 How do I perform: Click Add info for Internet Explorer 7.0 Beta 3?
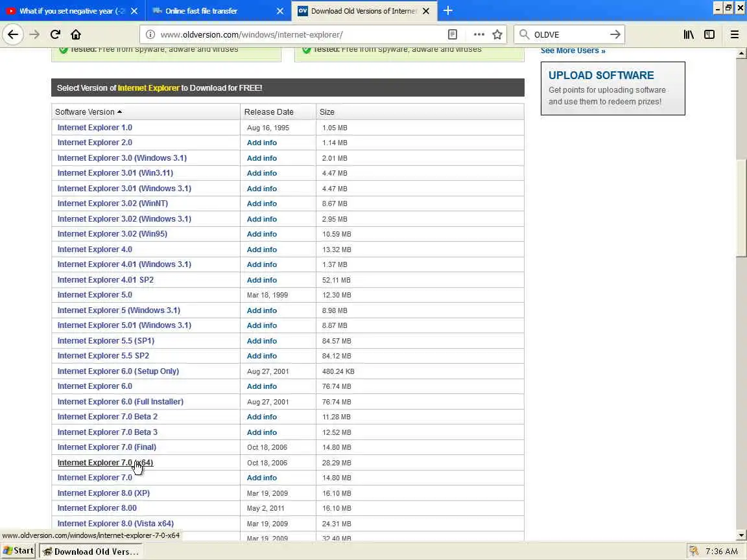[261, 432]
